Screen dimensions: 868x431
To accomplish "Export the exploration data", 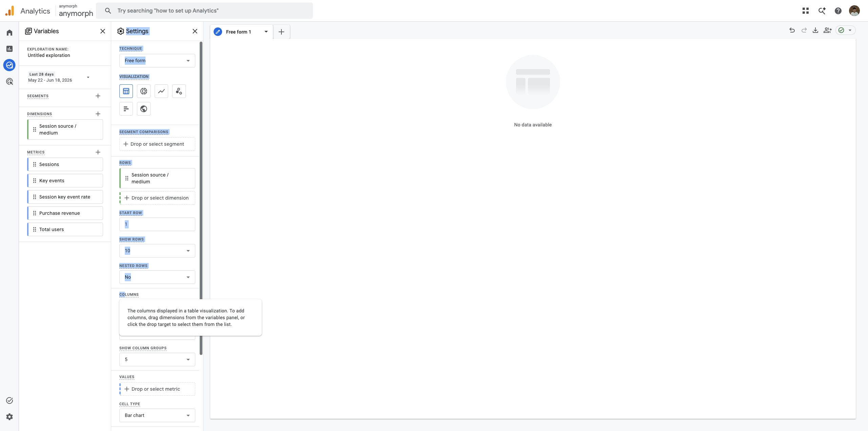I will point(815,30).
